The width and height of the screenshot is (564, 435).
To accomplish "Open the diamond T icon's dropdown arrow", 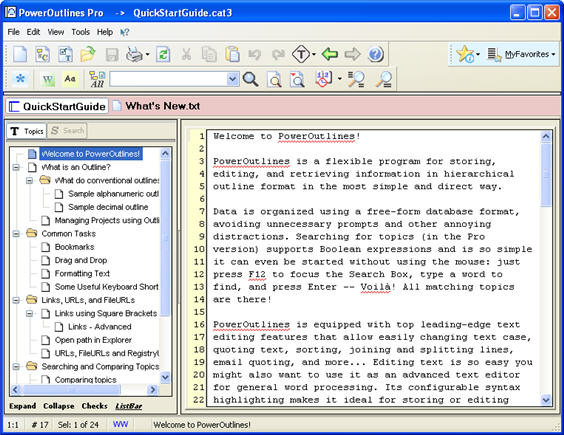I will tap(314, 55).
